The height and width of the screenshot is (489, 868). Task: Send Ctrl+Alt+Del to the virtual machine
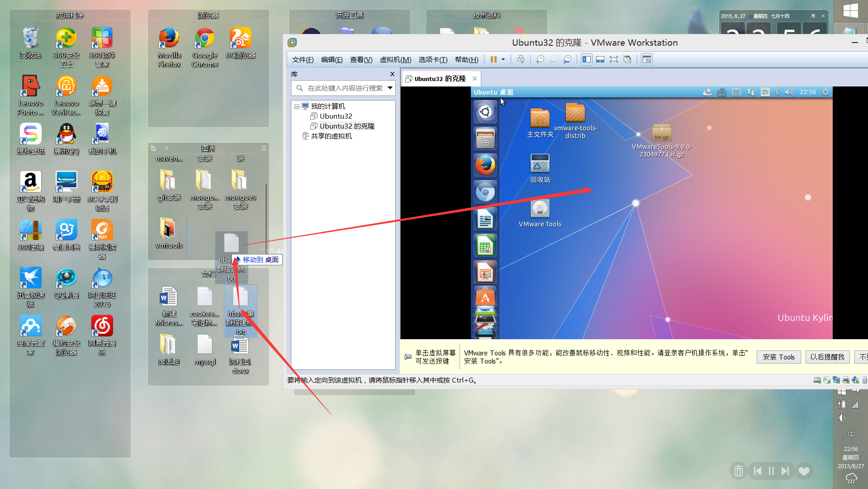point(521,59)
